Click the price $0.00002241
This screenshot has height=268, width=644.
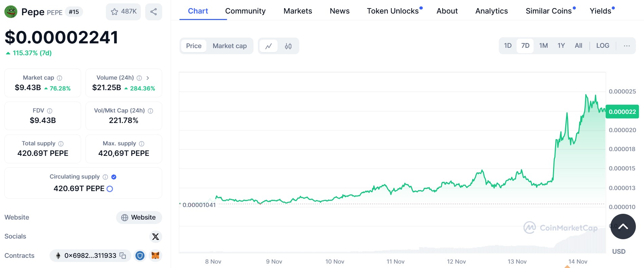(x=61, y=37)
